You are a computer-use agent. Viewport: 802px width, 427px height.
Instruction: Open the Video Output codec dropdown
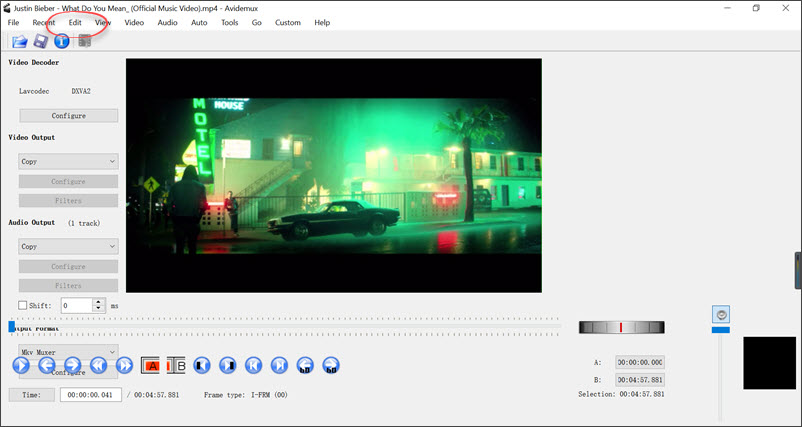69,161
